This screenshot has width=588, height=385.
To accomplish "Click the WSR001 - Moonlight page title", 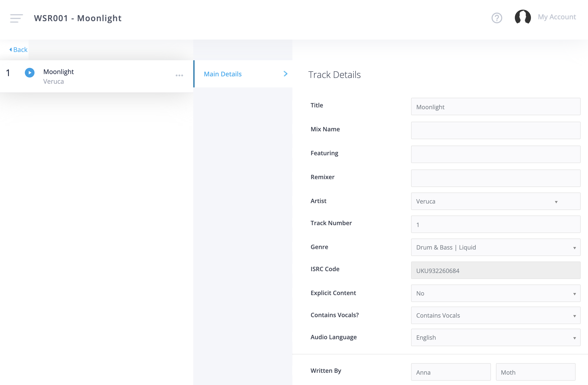I will (x=78, y=18).
